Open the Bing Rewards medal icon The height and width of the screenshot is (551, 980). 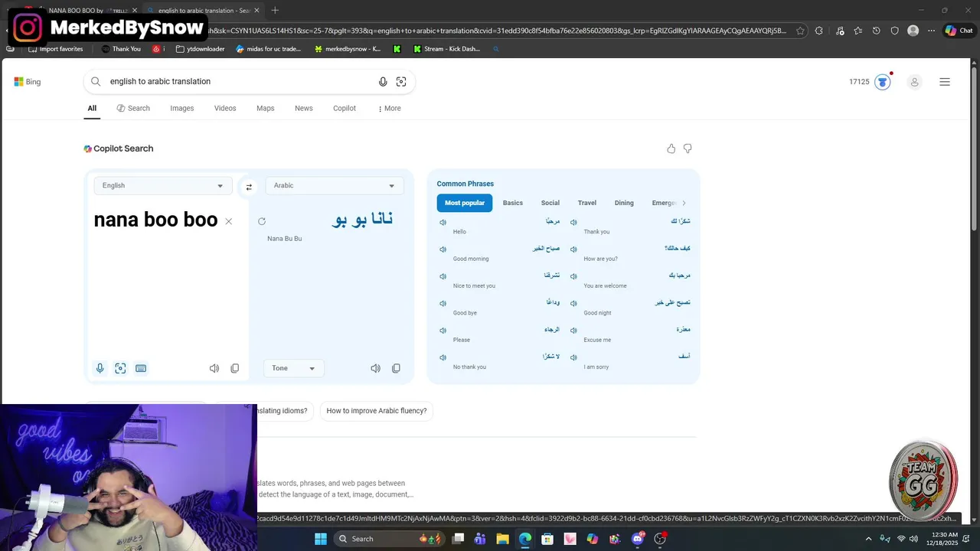883,82
